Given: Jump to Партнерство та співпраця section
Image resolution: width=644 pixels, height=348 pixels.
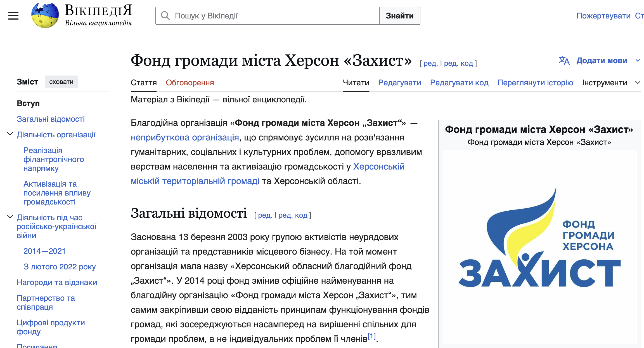Looking at the screenshot, I should coord(46,302).
